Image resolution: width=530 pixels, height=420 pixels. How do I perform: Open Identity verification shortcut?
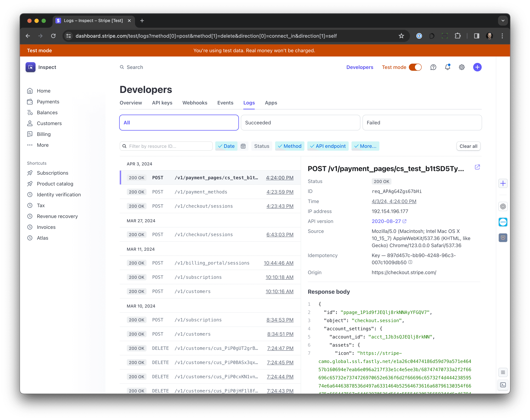54,195
